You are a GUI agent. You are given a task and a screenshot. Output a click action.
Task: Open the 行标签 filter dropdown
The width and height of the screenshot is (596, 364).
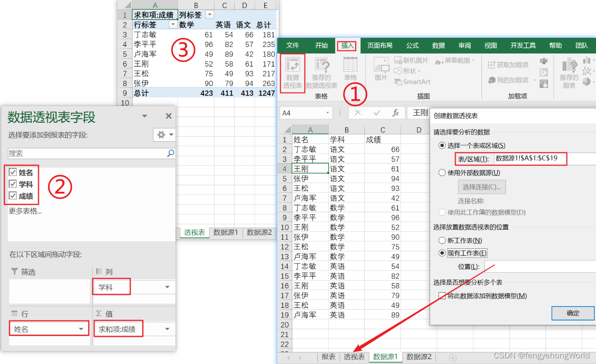173,25
